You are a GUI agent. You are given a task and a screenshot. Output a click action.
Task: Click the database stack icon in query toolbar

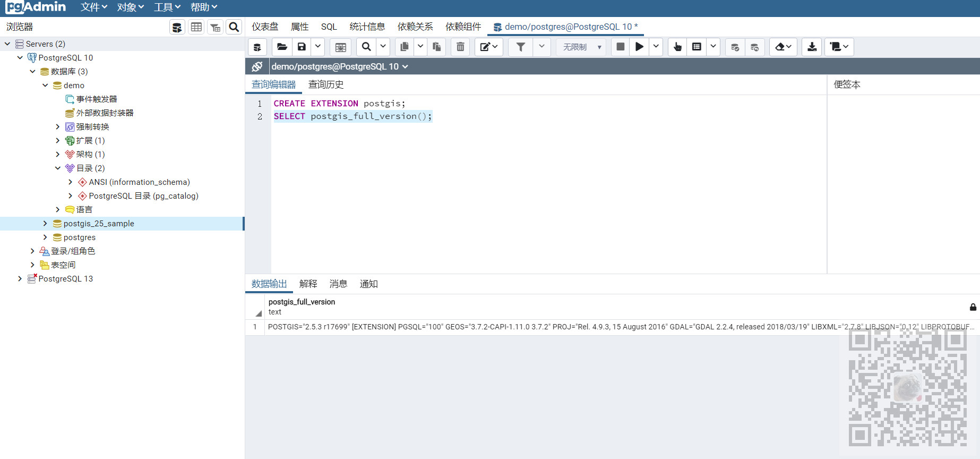point(257,47)
